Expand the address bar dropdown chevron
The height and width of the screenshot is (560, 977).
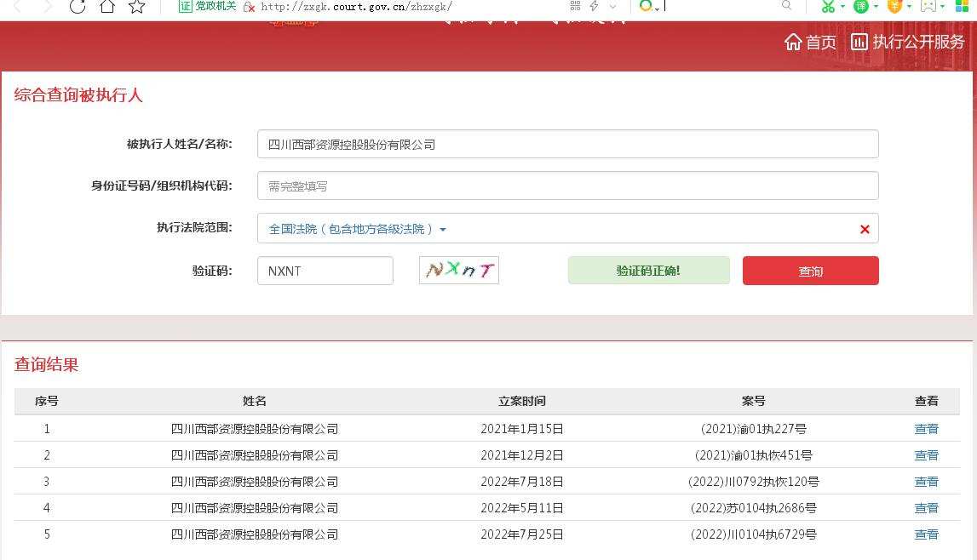(x=613, y=6)
